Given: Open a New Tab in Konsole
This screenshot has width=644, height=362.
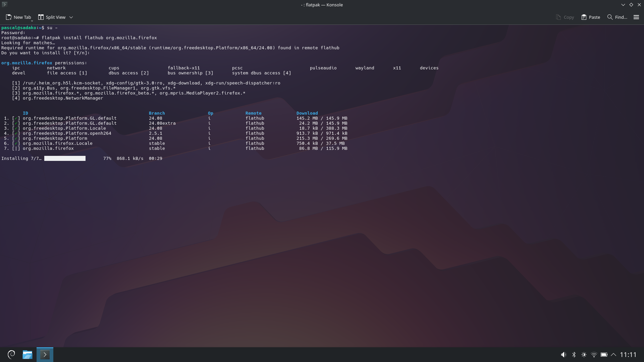Looking at the screenshot, I should [19, 17].
